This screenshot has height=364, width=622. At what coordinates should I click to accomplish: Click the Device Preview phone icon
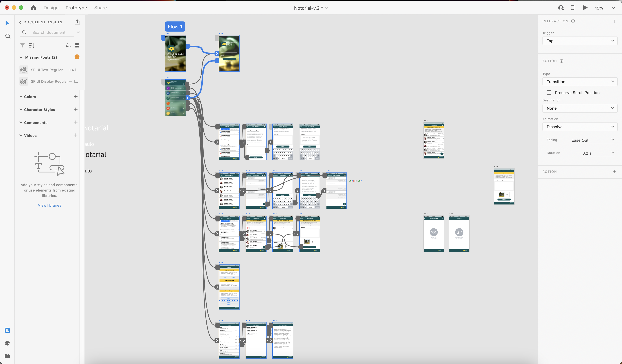[573, 8]
